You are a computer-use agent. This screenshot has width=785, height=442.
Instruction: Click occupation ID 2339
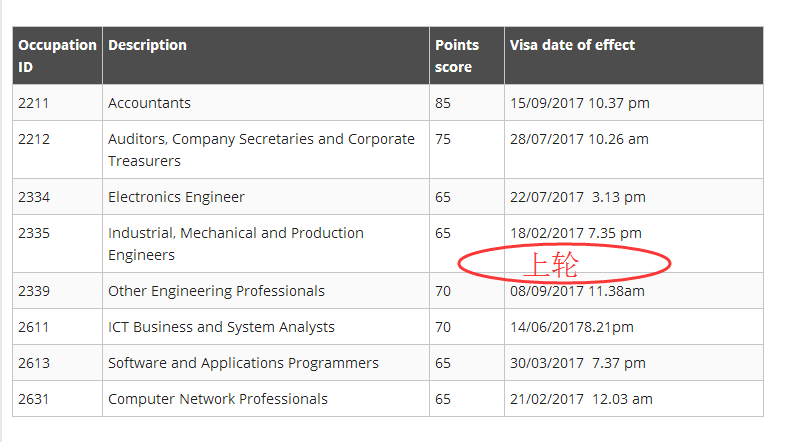(34, 291)
